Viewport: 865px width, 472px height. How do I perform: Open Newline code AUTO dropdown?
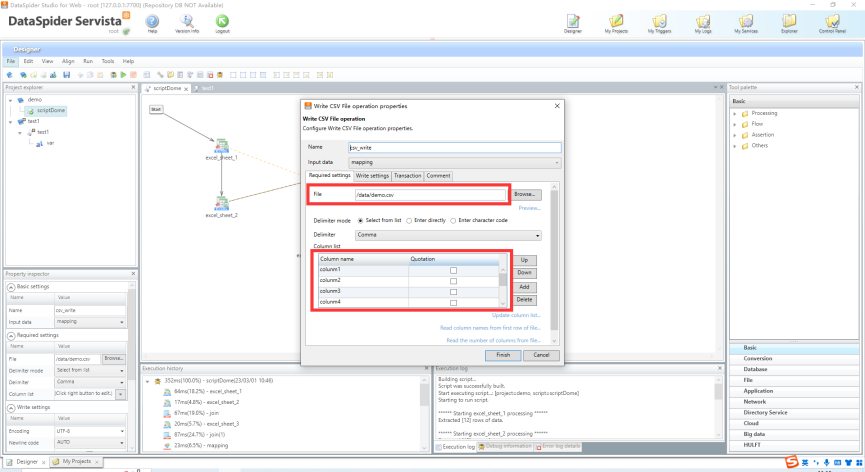pos(90,442)
